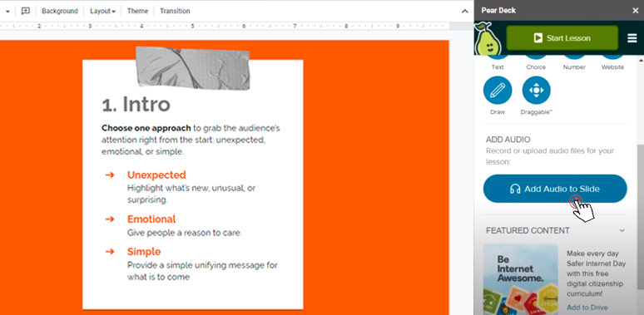This screenshot has width=644, height=315.
Task: Click the 'FEATURED CONTENT' heading text
Action: point(528,230)
